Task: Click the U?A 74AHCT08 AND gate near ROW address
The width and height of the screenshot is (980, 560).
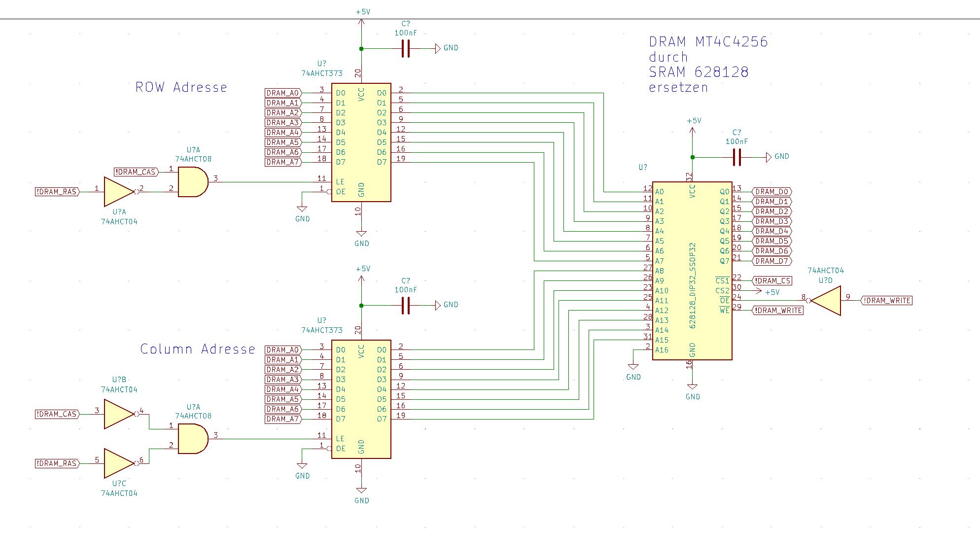Action: (x=192, y=182)
